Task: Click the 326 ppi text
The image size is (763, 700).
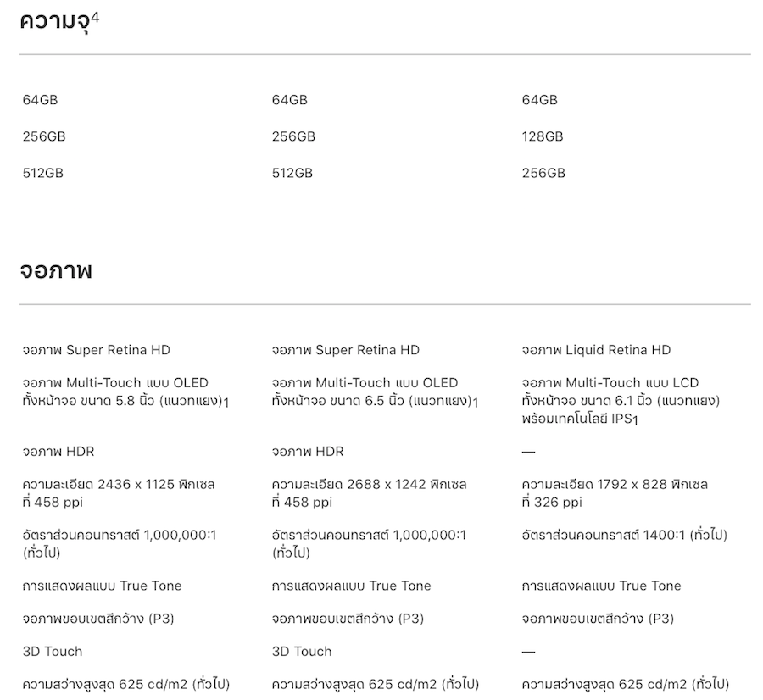Action: pyautogui.click(x=558, y=503)
